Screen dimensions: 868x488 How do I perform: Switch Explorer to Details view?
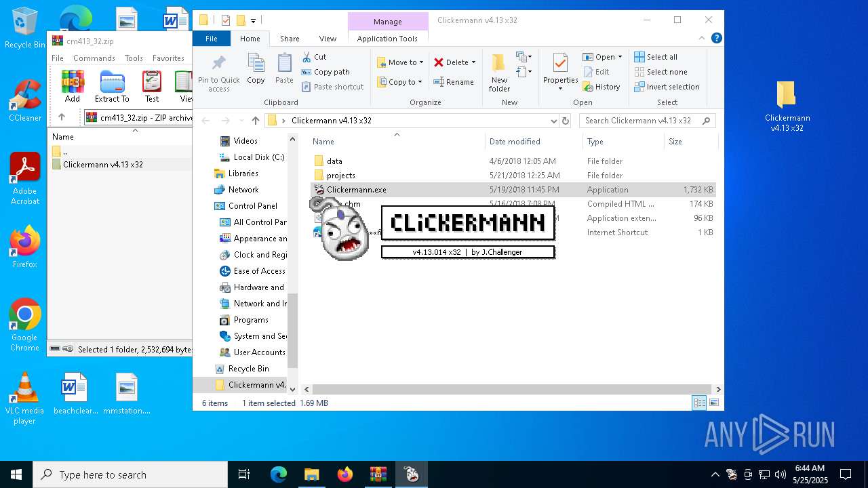(699, 403)
